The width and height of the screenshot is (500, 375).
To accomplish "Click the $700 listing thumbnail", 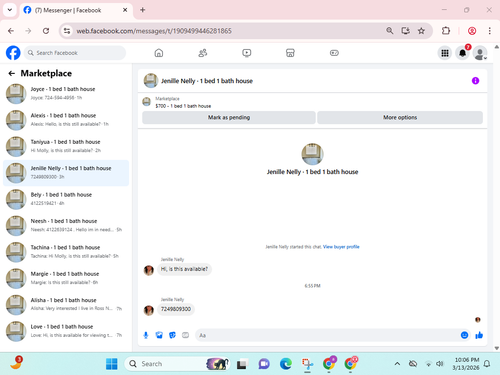I will [147, 102].
